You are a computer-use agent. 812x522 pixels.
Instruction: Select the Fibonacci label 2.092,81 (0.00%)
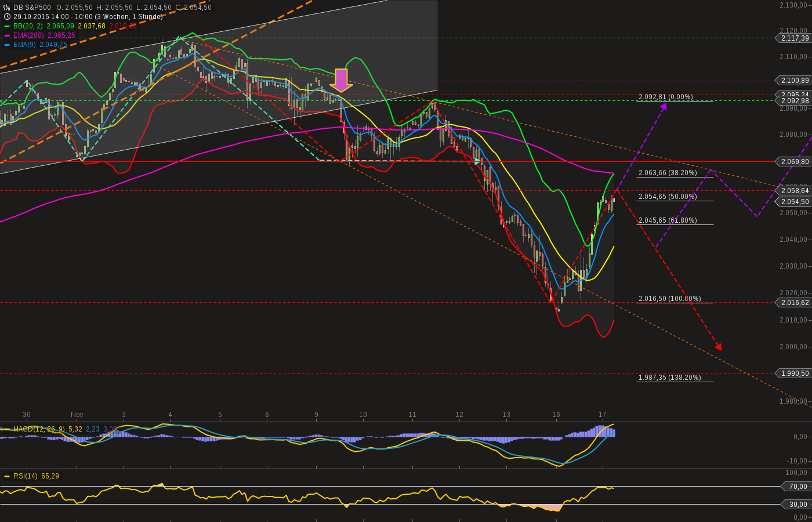pos(666,97)
